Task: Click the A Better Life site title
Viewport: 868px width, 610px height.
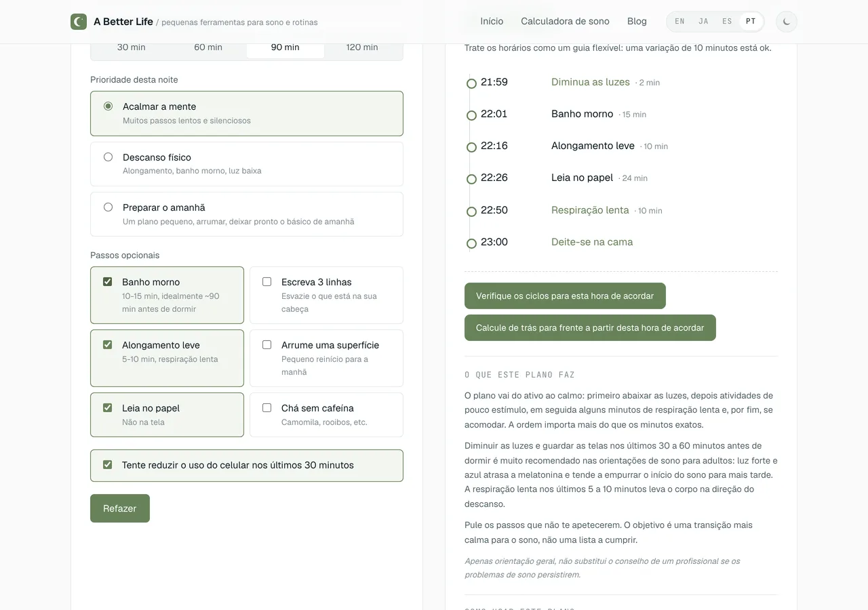Action: 123,22
